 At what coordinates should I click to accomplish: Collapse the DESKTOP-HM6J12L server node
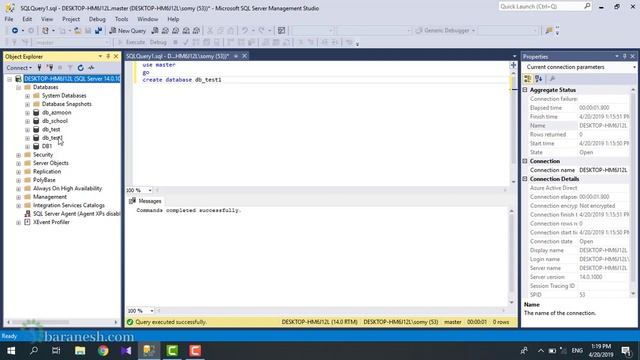click(9, 79)
